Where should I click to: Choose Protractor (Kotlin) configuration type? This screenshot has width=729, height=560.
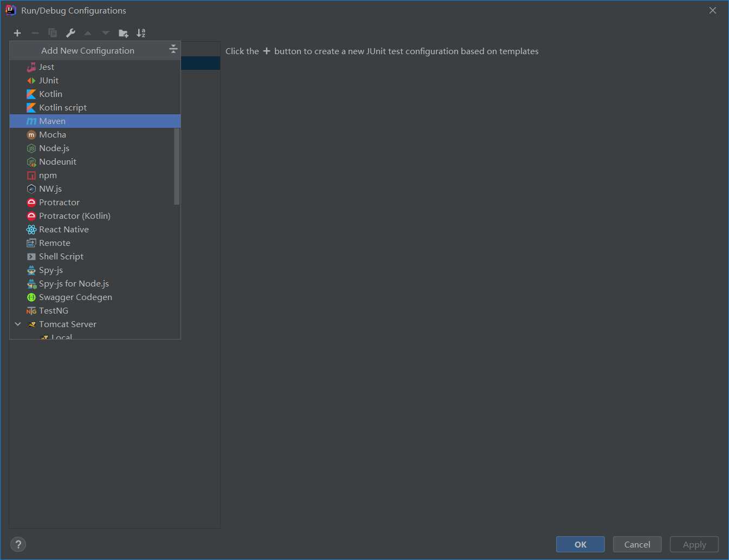(95, 216)
